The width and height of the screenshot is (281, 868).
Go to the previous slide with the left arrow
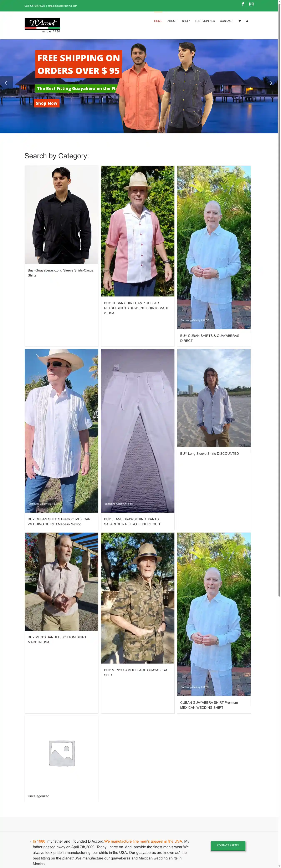[x=6, y=83]
